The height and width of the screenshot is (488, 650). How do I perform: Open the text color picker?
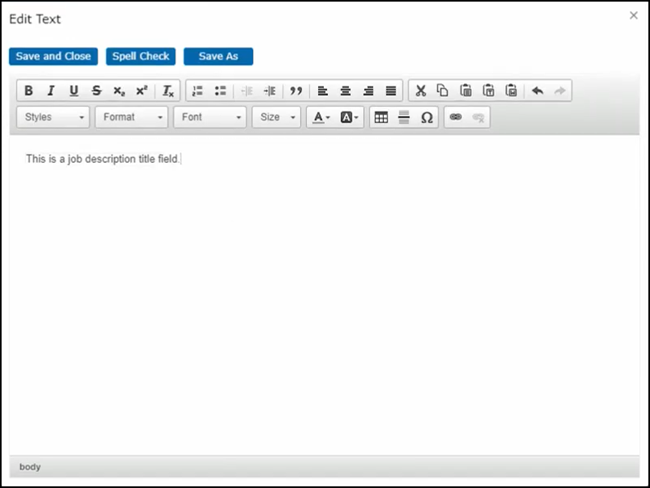click(320, 117)
